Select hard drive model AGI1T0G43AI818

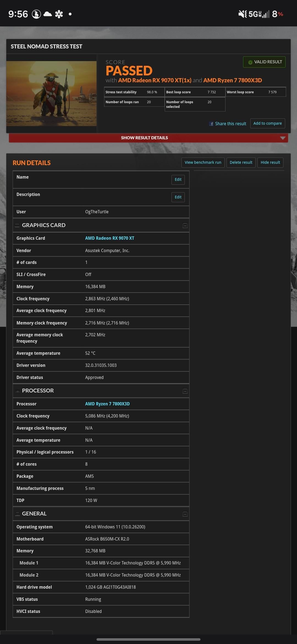(x=111, y=587)
